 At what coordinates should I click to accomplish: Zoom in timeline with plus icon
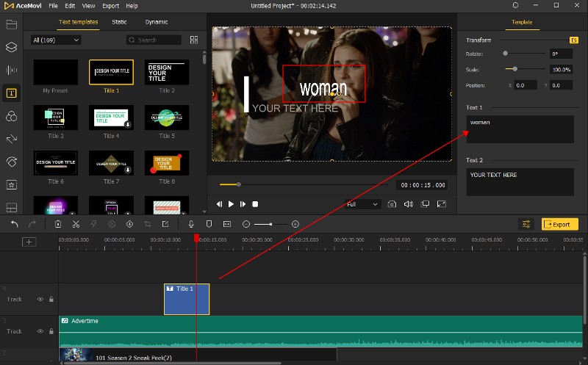coord(295,224)
